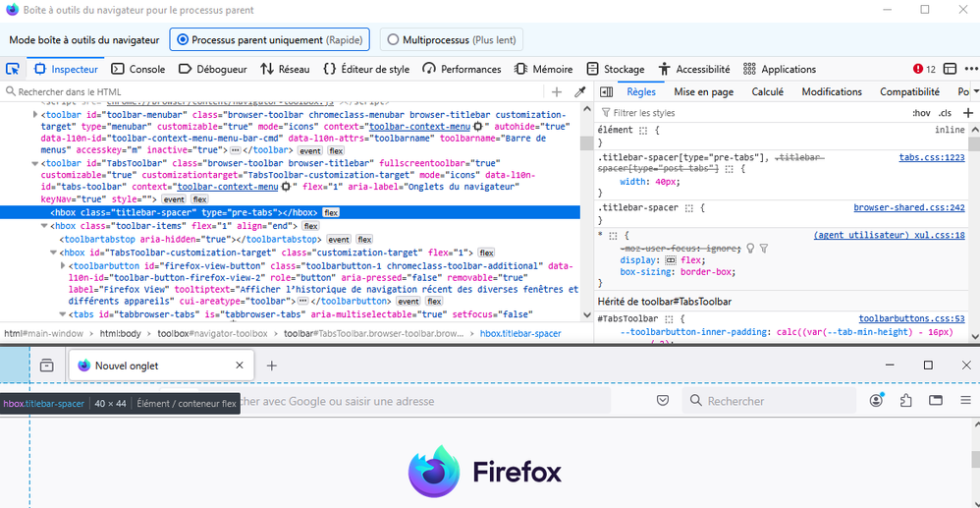Toggle selector highlighter for .titlebar-spacer rule
Viewport: 980px width, 508px height.
tap(689, 207)
